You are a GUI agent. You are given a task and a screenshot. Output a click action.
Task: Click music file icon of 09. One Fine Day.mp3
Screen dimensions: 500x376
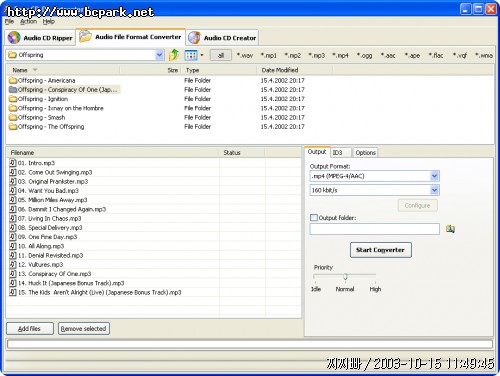tap(13, 237)
